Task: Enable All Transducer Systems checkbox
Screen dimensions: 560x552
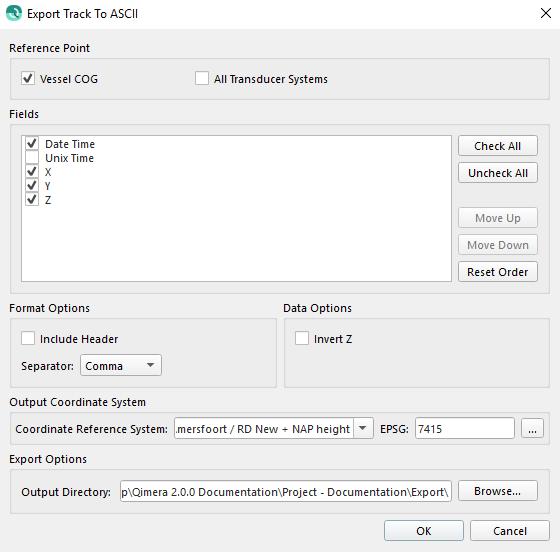Action: 202,78
